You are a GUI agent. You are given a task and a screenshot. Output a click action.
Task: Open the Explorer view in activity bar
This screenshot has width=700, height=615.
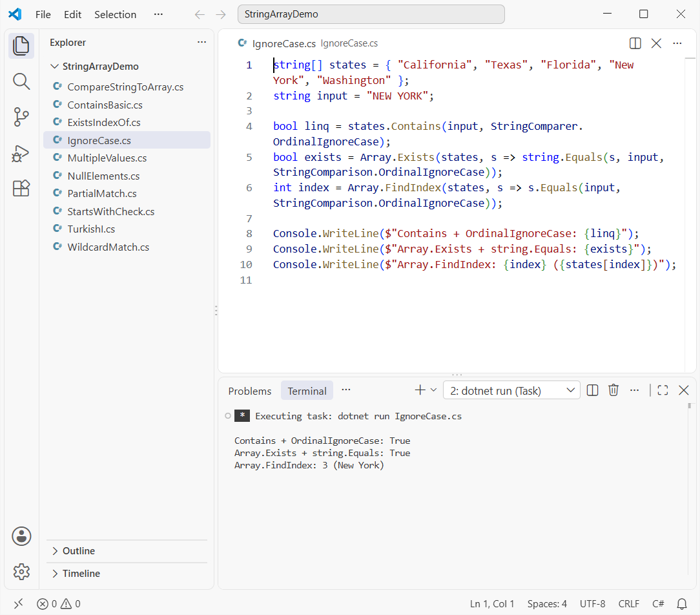(21, 46)
